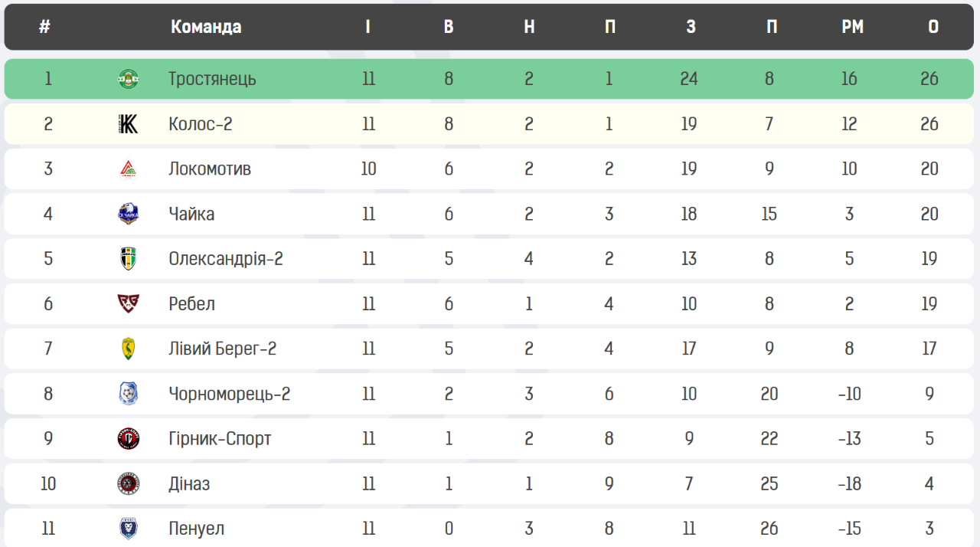Click the Чайка club emblem

pos(128,214)
